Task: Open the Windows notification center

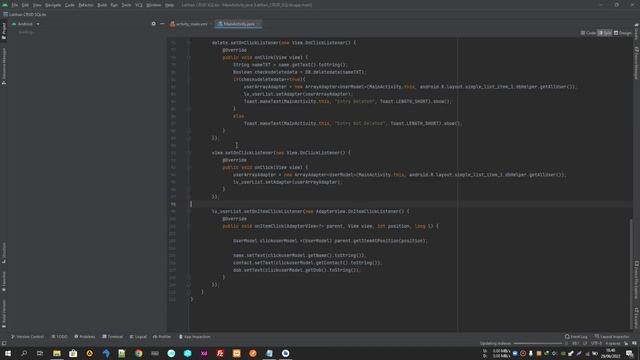Action: pyautogui.click(x=630, y=353)
